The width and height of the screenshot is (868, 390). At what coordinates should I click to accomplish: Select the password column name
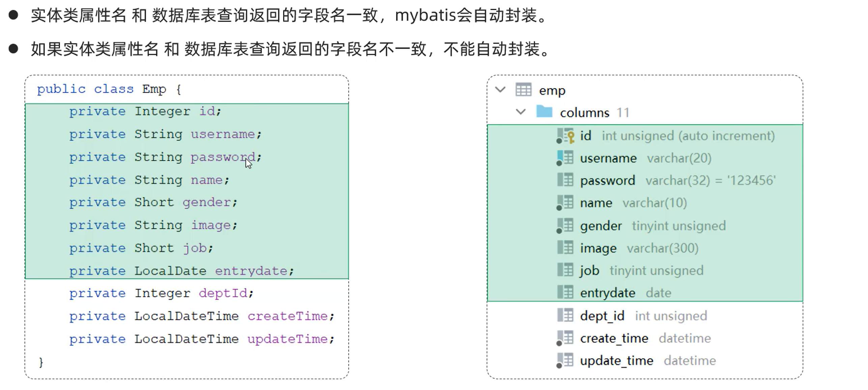coord(608,181)
